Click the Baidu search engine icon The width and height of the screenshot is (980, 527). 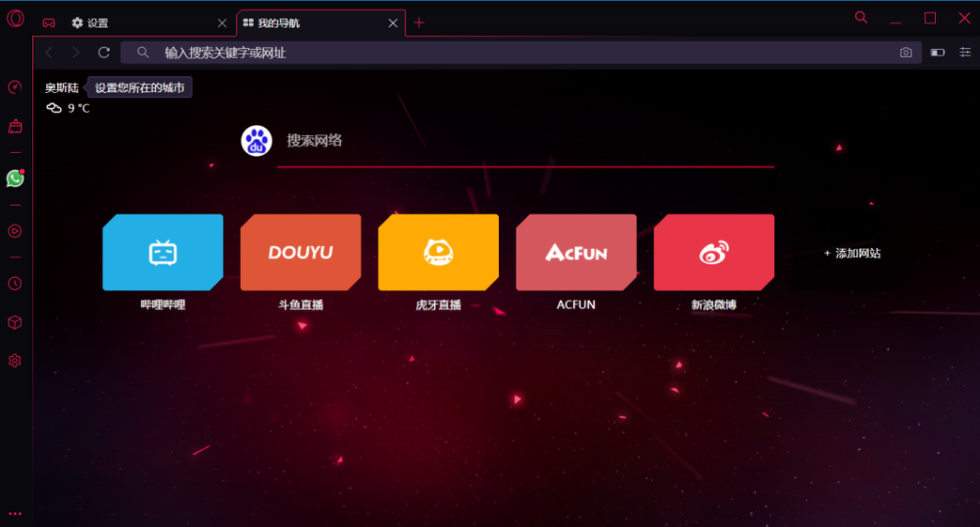[x=256, y=141]
